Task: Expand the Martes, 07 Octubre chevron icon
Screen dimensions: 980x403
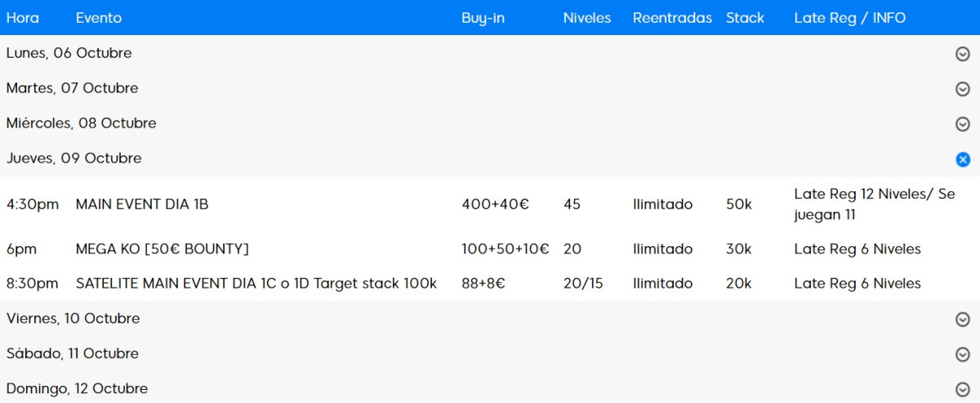Action: 962,89
